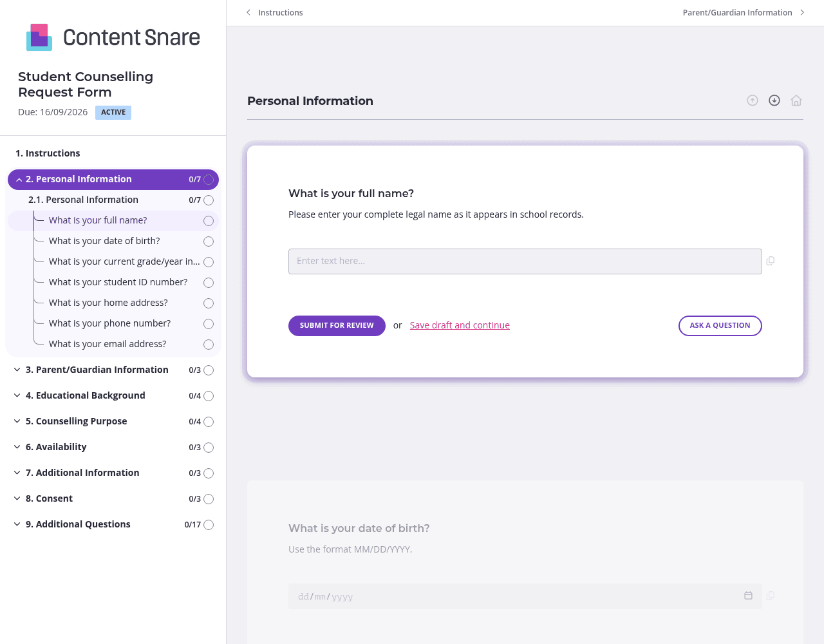Focus the full name text field
824x644 pixels.
pos(525,261)
